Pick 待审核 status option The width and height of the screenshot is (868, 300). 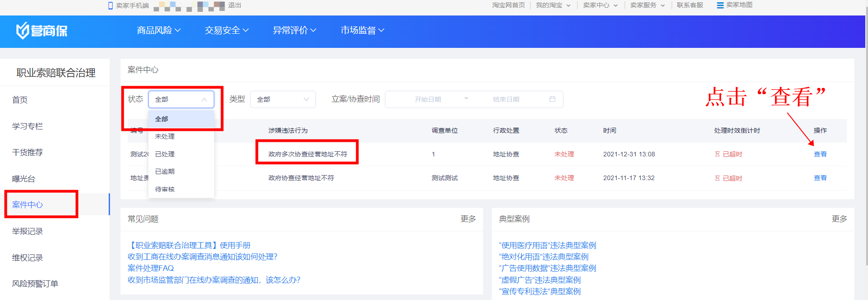(x=165, y=189)
